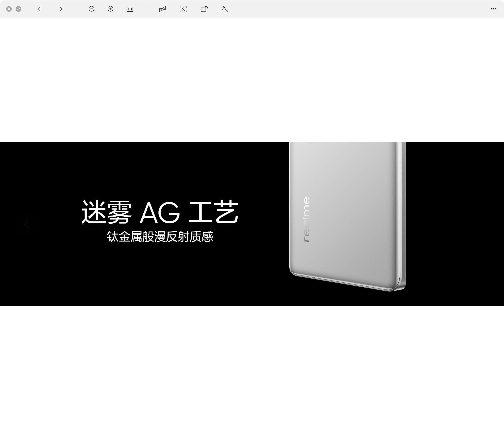Zoom out with the minus magnifier
504x431 pixels.
(x=92, y=9)
